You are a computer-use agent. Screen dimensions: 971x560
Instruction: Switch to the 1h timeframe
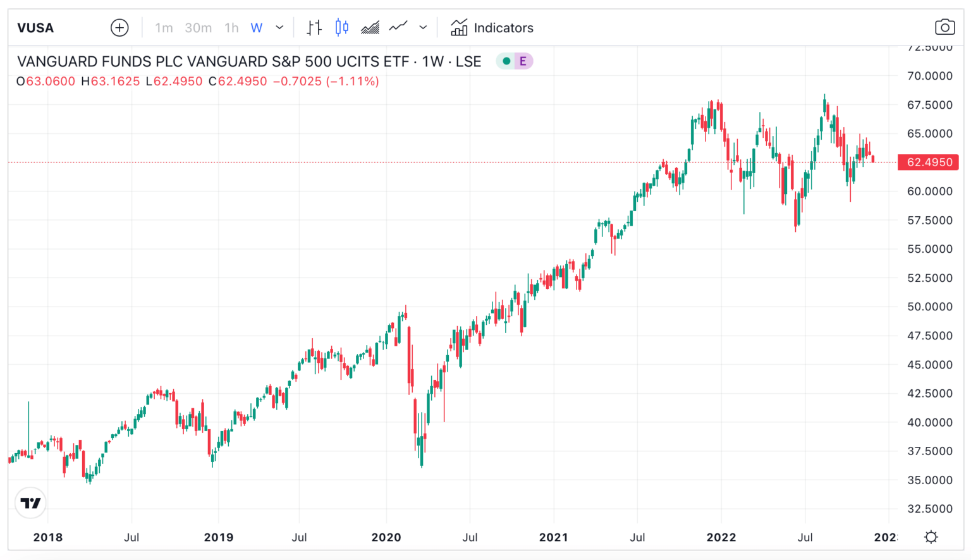[230, 27]
